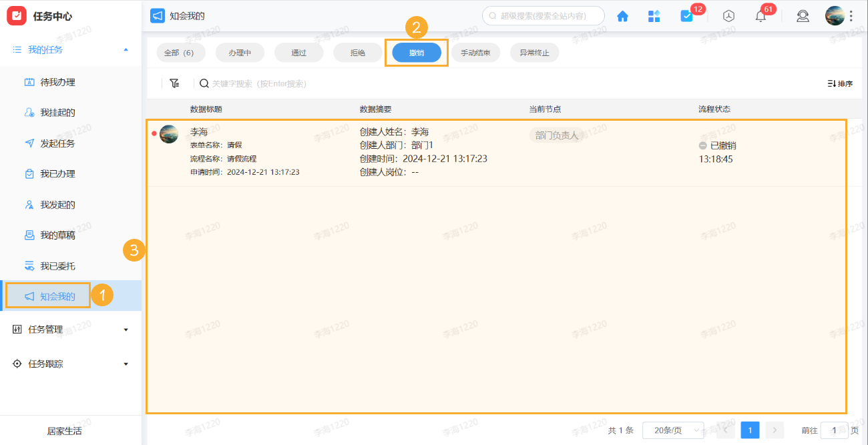Open the tasks icon showing badge 12

coord(688,15)
